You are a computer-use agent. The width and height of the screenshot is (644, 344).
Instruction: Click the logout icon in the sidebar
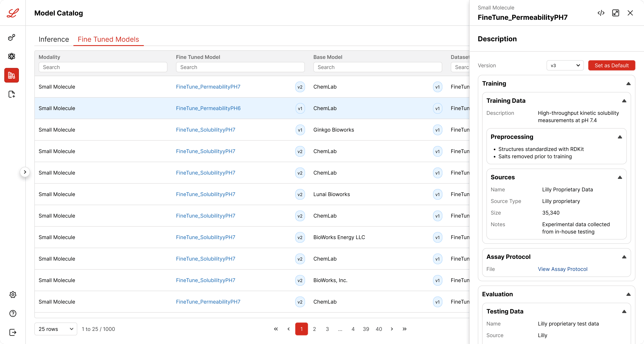(13, 332)
